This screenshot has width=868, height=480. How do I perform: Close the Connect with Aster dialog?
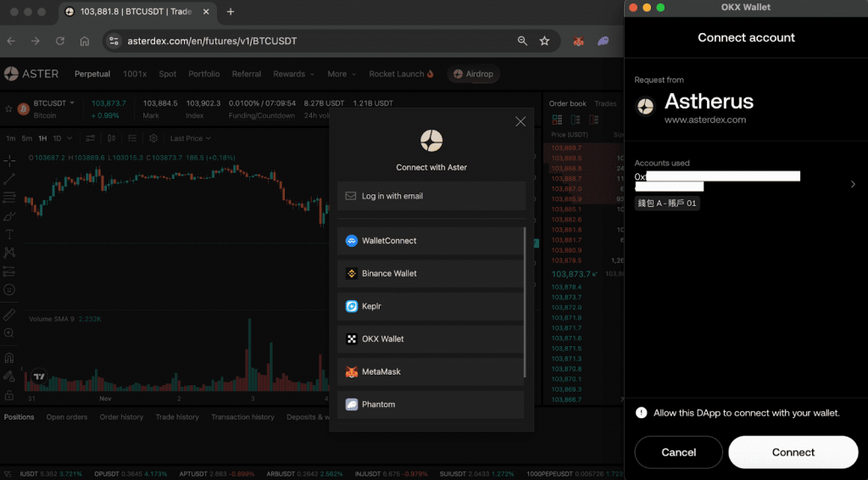(520, 121)
